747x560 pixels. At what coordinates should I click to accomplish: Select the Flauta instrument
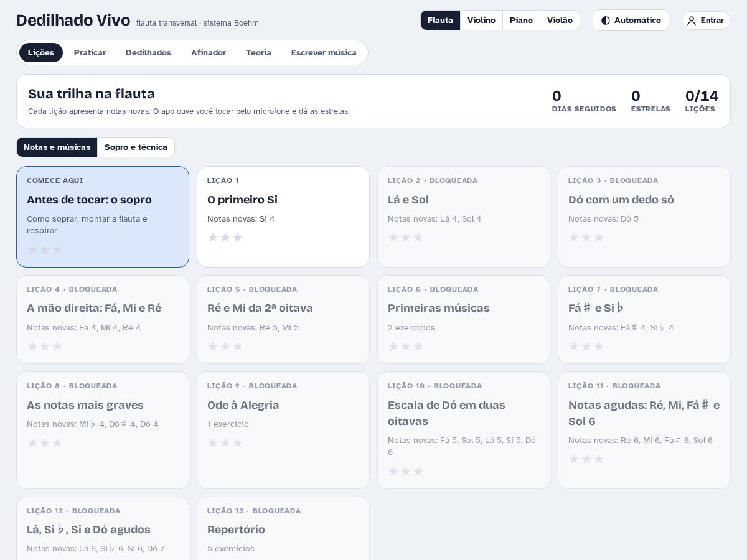pos(440,21)
